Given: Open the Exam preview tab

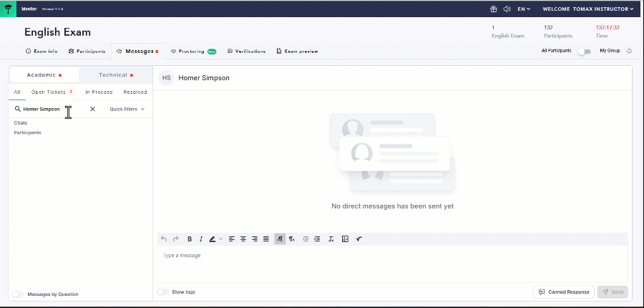Looking at the screenshot, I should click(298, 52).
